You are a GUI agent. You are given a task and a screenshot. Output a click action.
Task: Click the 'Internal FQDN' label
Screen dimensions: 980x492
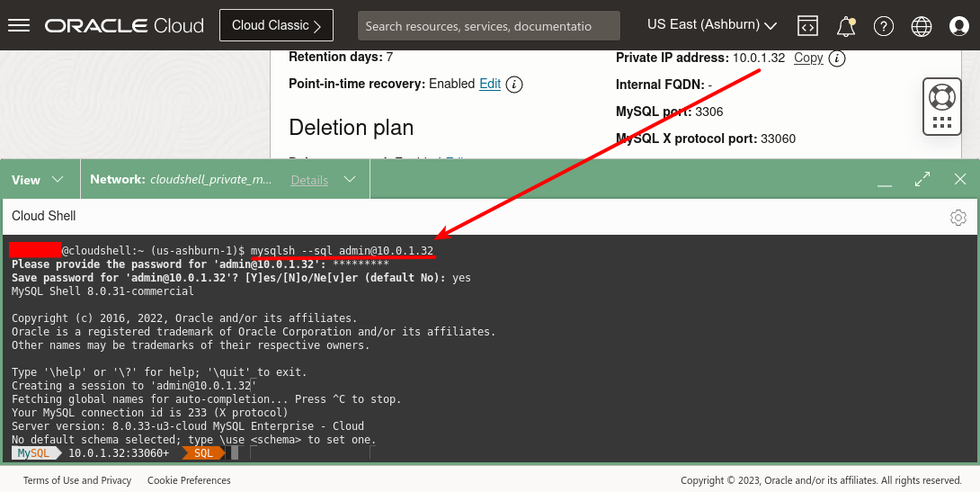tap(660, 85)
